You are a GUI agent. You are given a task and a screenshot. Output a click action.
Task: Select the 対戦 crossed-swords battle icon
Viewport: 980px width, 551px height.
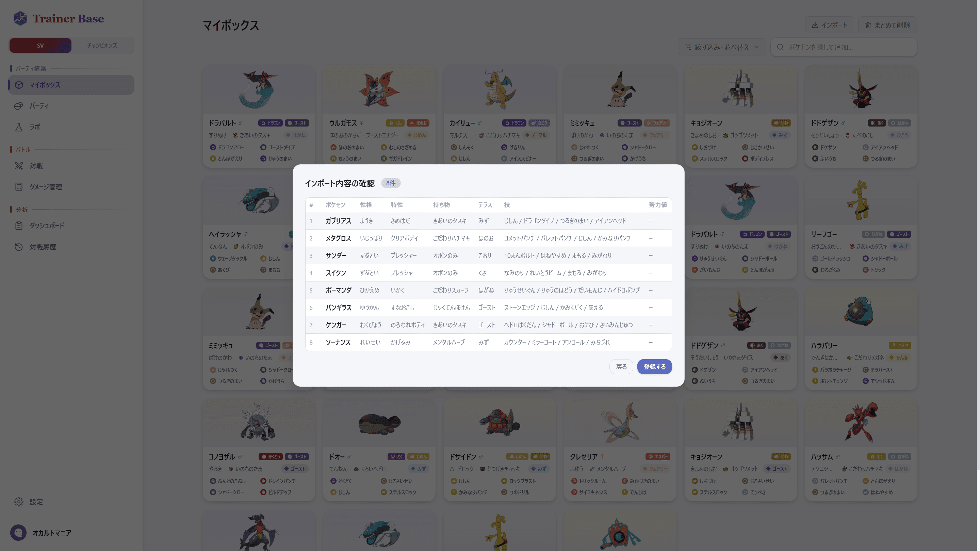19,166
